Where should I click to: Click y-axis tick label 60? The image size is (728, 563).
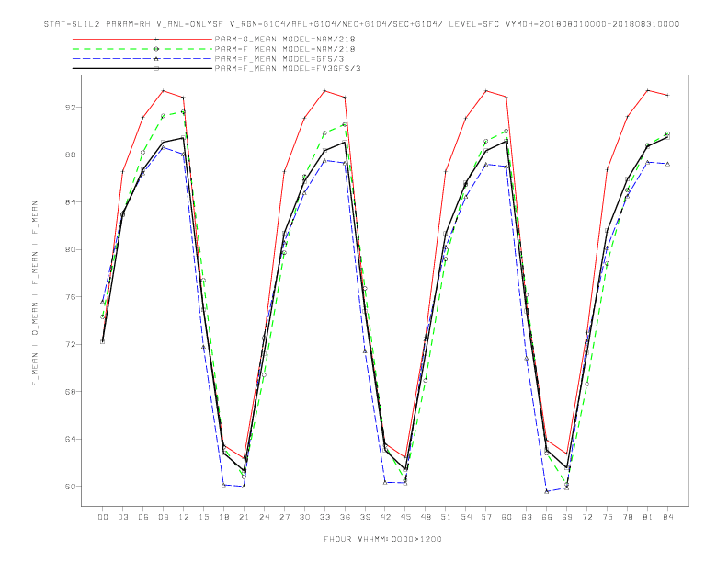[x=70, y=487]
